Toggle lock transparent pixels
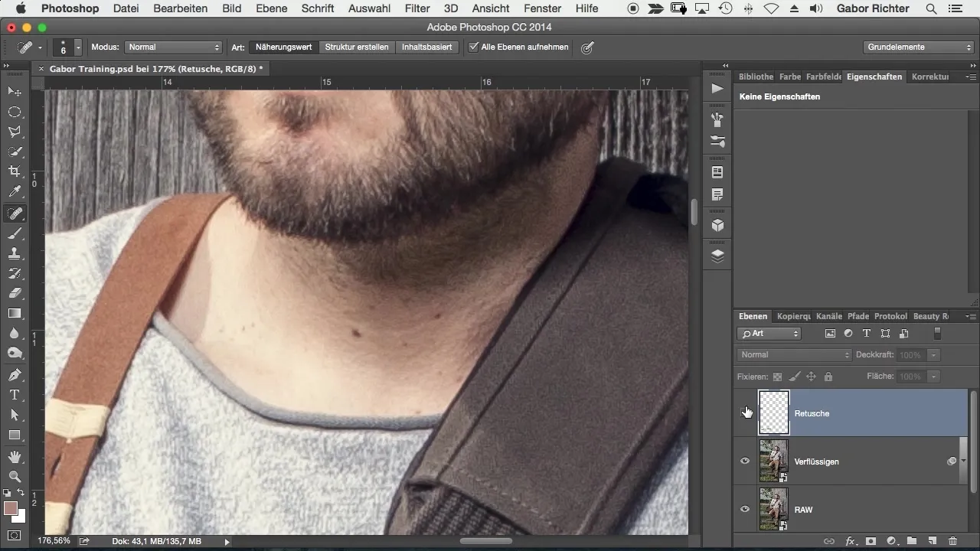The image size is (980, 551). [x=777, y=377]
